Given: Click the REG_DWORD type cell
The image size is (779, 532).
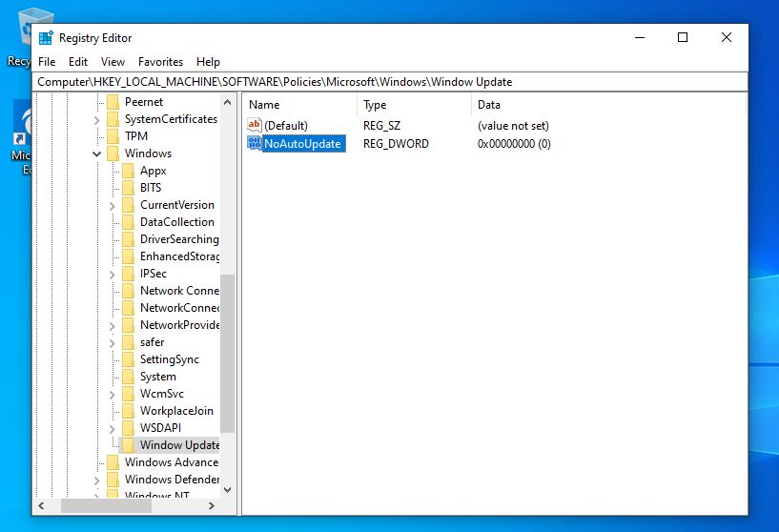Looking at the screenshot, I should coord(396,144).
